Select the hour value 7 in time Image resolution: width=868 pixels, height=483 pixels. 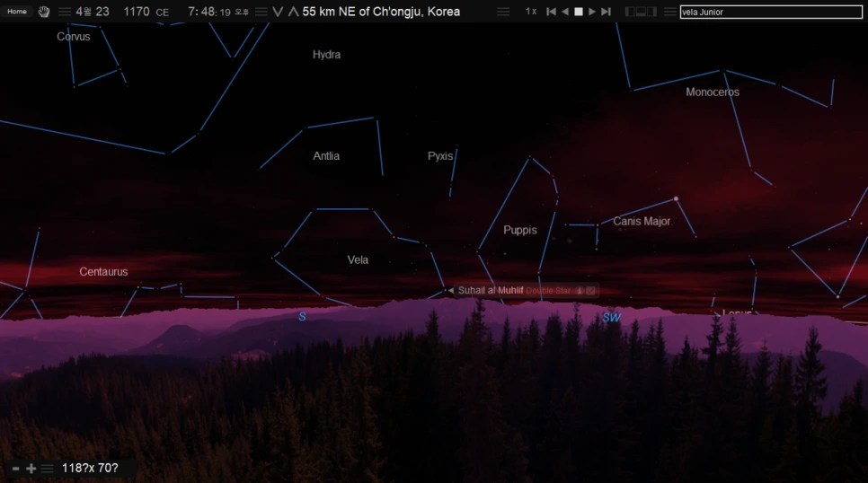(191, 12)
